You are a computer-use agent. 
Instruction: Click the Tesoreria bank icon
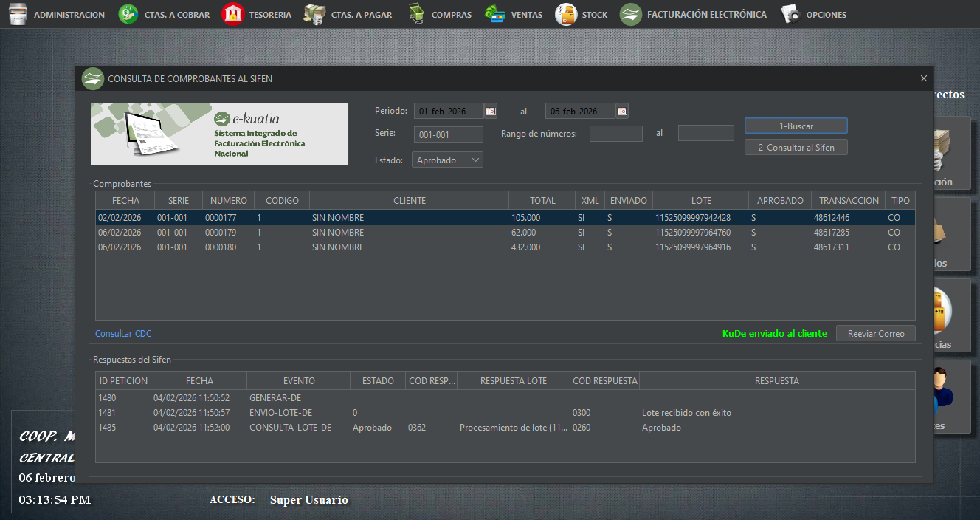[233, 14]
